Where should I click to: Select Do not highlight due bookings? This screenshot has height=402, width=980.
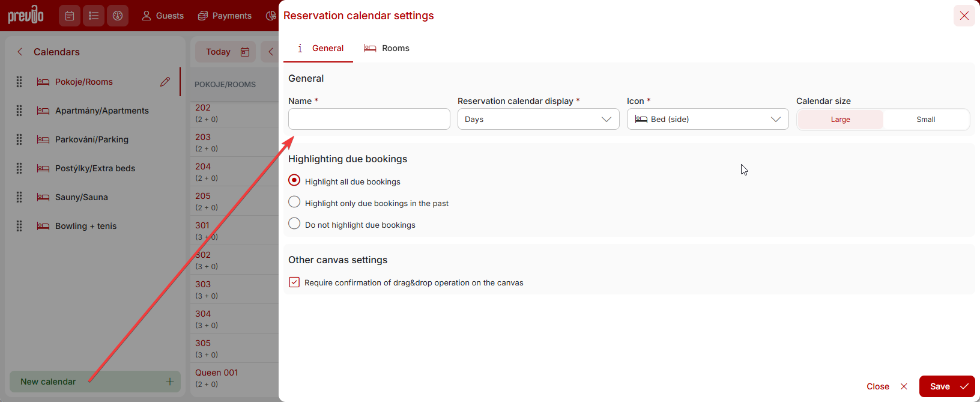(x=294, y=224)
